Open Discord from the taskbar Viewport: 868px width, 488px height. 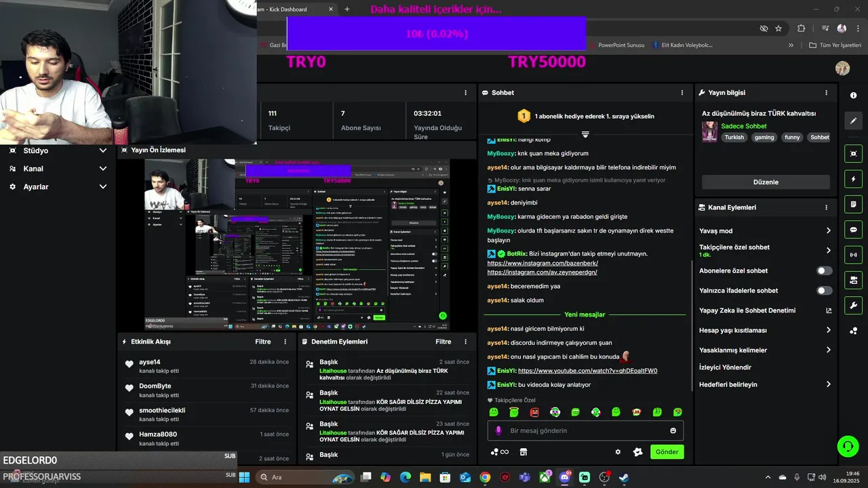point(564,477)
